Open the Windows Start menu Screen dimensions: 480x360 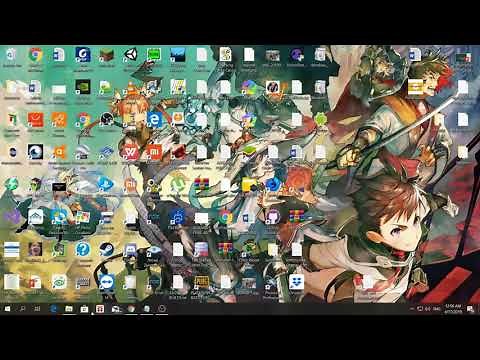[7, 309]
